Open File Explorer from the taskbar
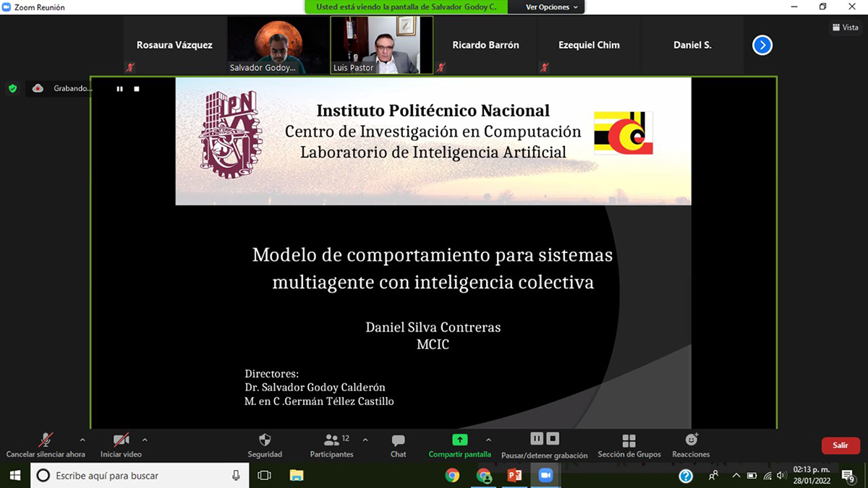868x488 pixels. click(297, 476)
